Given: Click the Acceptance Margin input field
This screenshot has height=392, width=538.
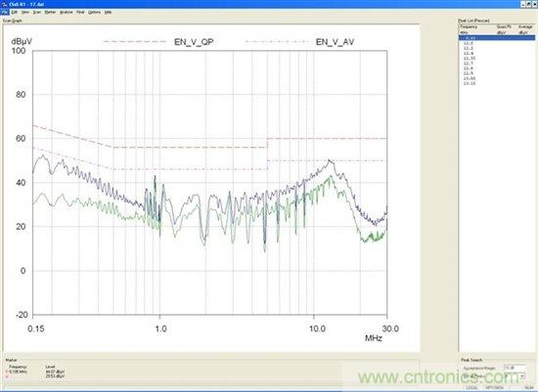Looking at the screenshot, I should [x=514, y=368].
